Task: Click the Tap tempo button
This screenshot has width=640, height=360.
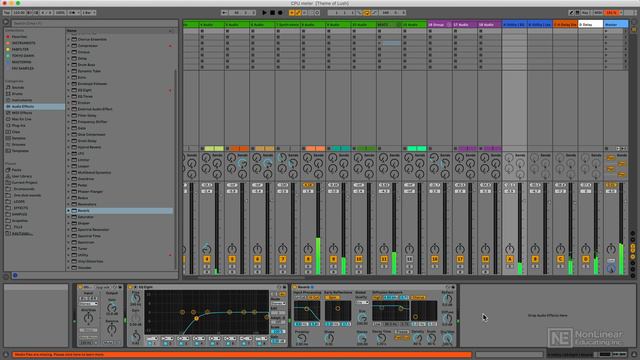Action: click(7, 13)
